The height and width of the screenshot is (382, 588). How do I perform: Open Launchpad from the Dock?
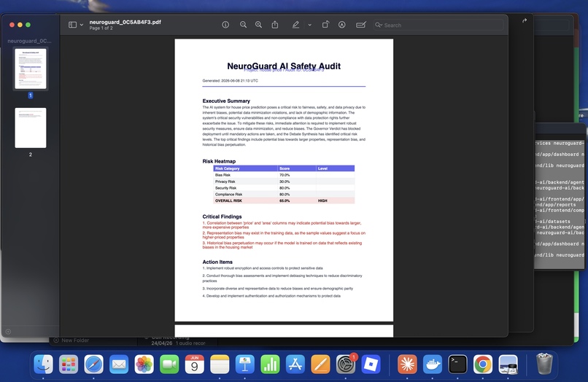pyautogui.click(x=69, y=364)
